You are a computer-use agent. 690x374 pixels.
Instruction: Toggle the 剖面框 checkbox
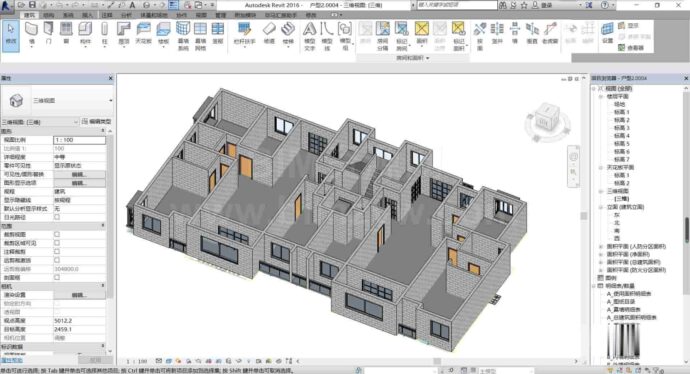click(x=57, y=277)
